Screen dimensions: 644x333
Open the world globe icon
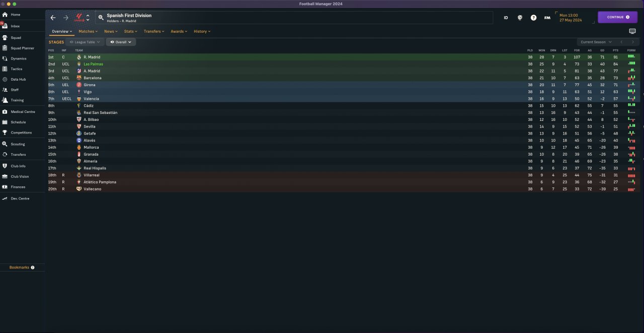click(x=520, y=18)
